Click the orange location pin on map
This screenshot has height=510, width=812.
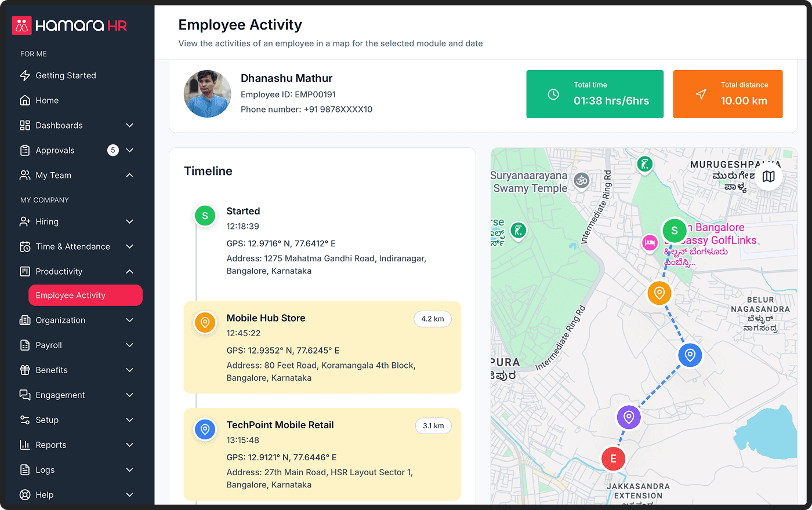(x=659, y=293)
